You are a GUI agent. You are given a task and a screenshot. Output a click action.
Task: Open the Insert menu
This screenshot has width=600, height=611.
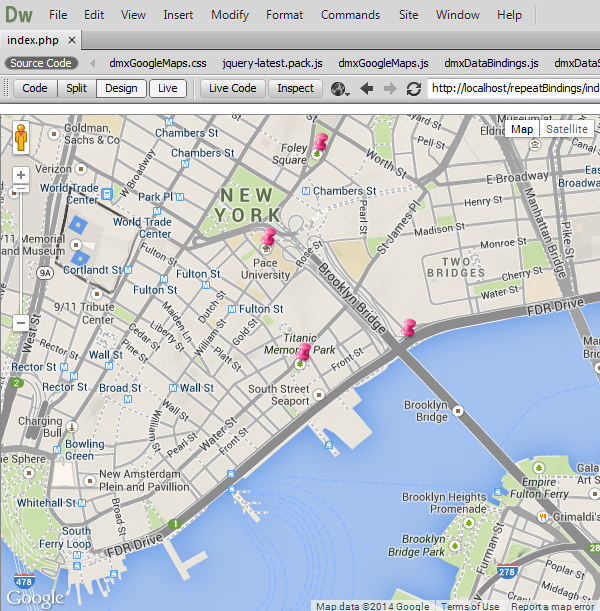(178, 15)
